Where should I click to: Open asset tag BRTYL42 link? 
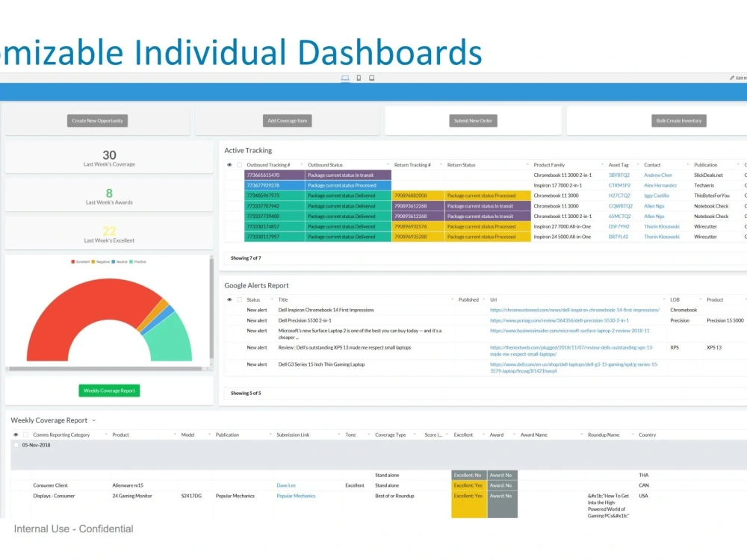tap(619, 237)
